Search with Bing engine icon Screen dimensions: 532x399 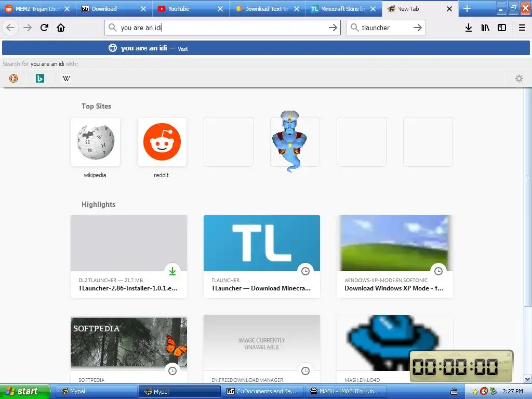click(x=39, y=78)
